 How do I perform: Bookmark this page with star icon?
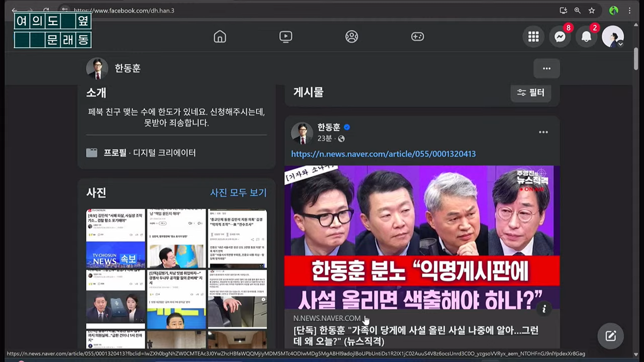[x=591, y=10]
